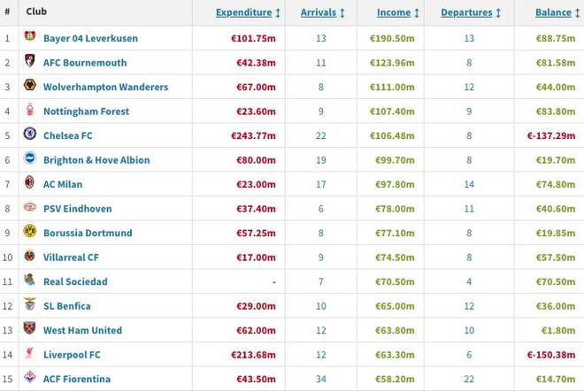Image resolution: width=584 pixels, height=392 pixels.
Task: Sort table by Expenditure column
Action: [x=248, y=13]
